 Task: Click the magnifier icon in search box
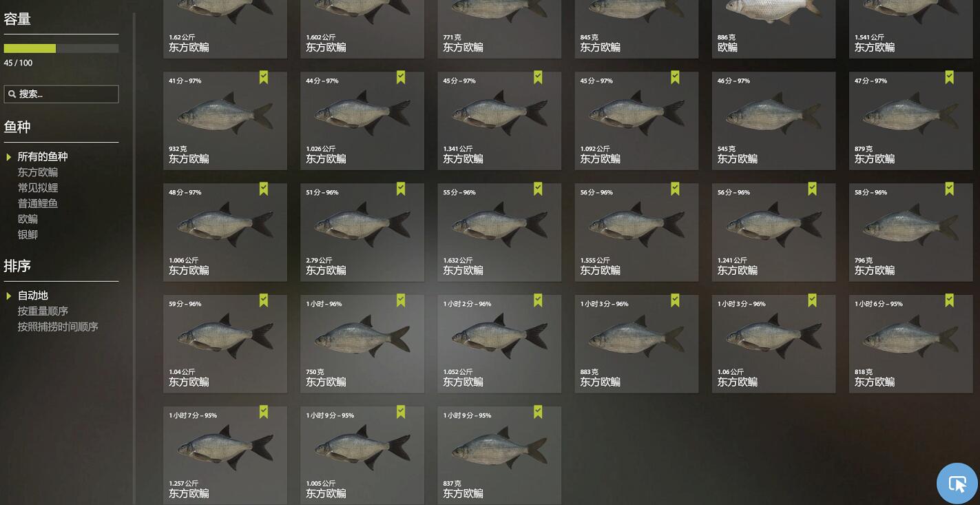pyautogui.click(x=11, y=94)
